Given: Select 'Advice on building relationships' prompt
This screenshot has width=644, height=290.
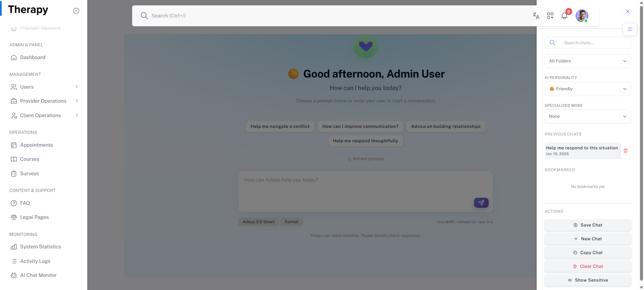Looking at the screenshot, I should pyautogui.click(x=446, y=127).
